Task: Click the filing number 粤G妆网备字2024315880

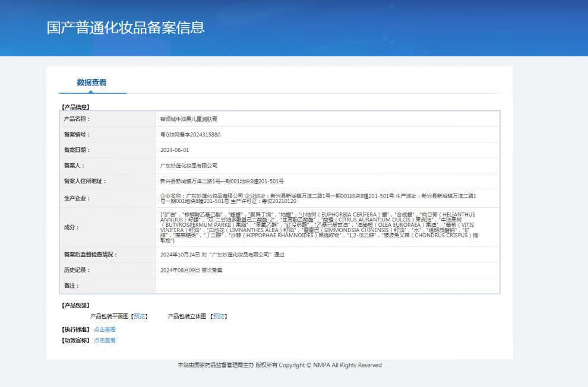Action: (190, 135)
